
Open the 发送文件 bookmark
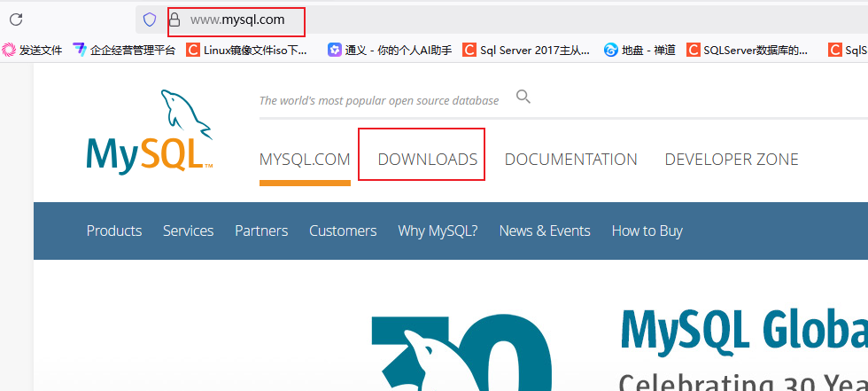pos(32,51)
